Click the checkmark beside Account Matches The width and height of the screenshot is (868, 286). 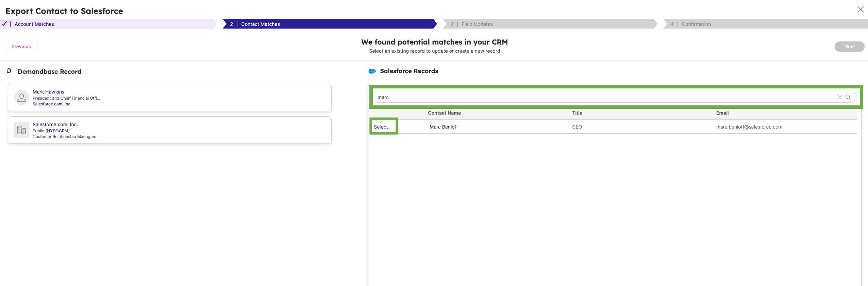[4, 24]
